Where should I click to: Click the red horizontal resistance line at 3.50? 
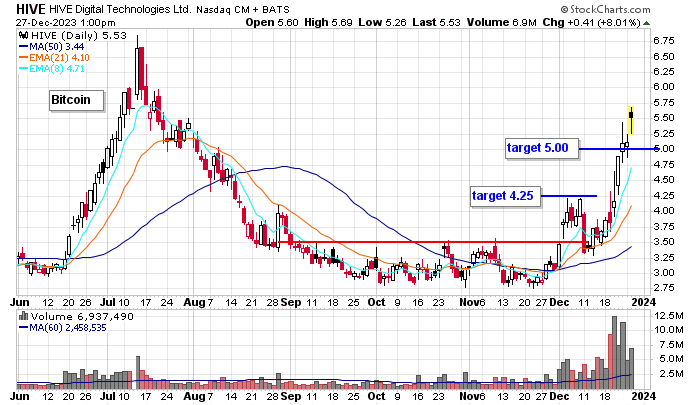pos(432,242)
